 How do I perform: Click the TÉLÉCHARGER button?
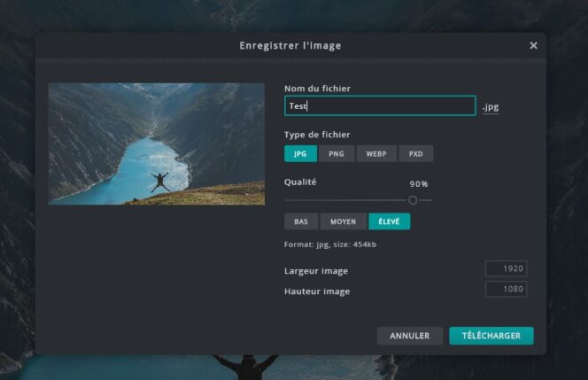tap(491, 336)
